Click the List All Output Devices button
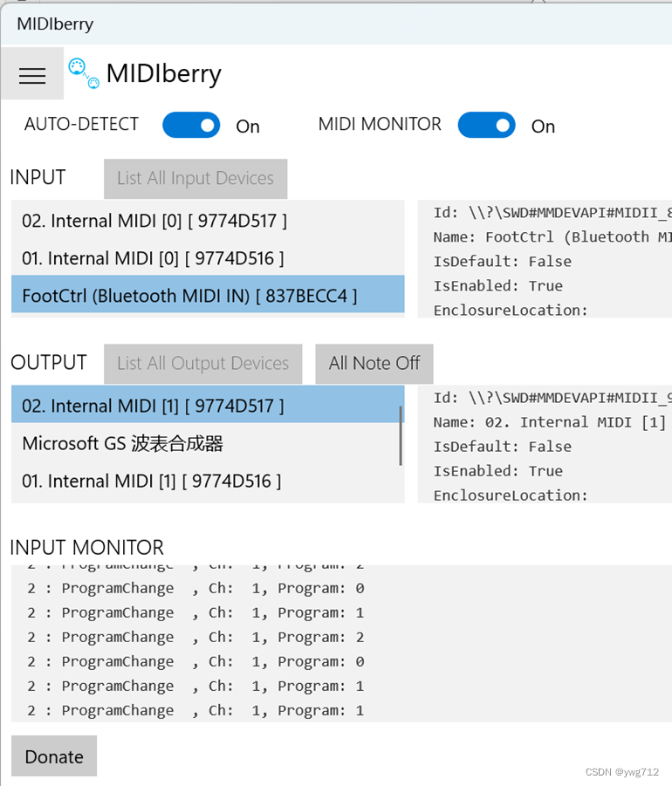 202,364
